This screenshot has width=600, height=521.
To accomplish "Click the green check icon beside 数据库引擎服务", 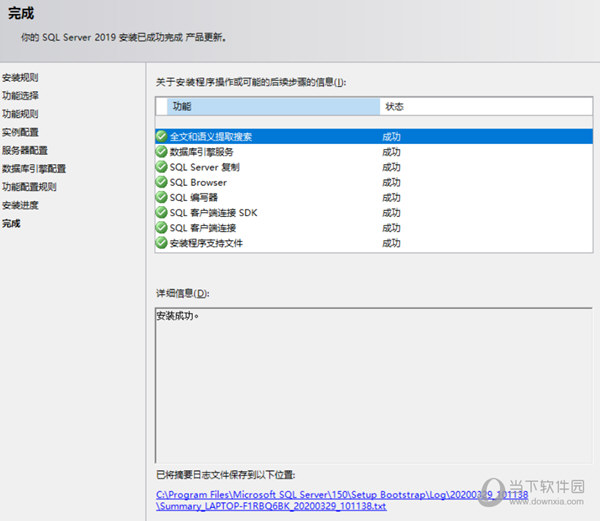I will click(161, 151).
